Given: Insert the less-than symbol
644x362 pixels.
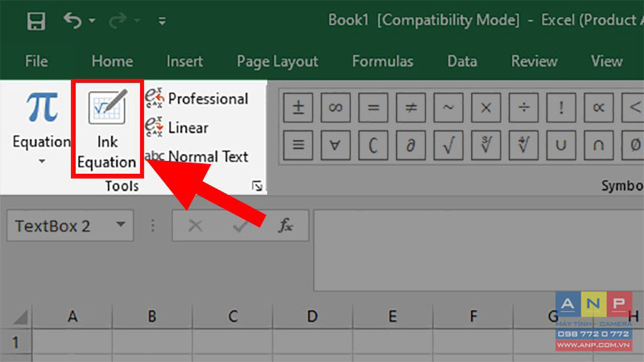Looking at the screenshot, I should pos(633,108).
